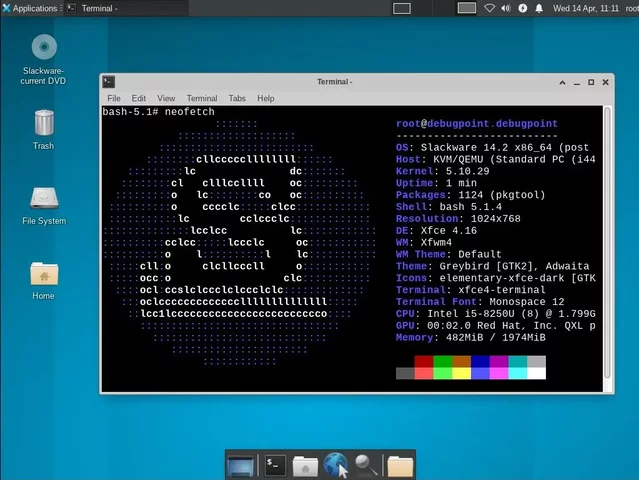Click the Terminal window title text
This screenshot has width=639, height=480.
(335, 82)
